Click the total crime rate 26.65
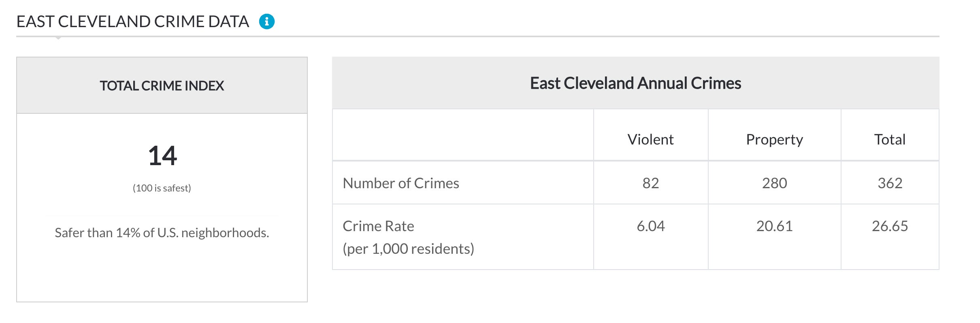The image size is (980, 323). [x=890, y=226]
